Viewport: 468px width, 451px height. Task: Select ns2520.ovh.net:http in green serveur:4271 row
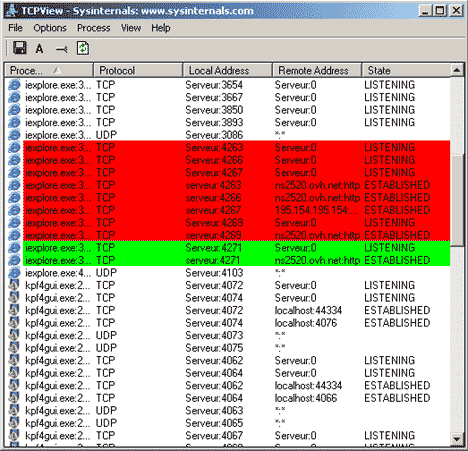pos(317,260)
